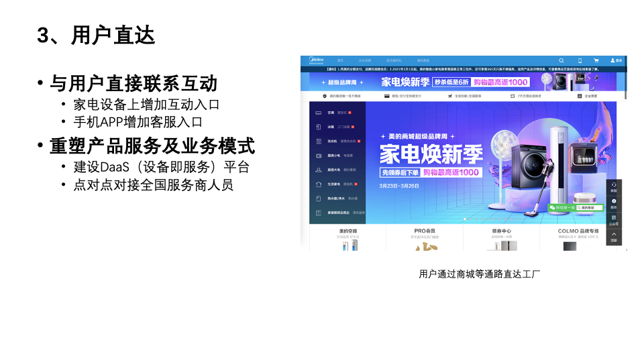Select the 空调 air conditioner category icon
The image size is (644, 362).
[318, 113]
